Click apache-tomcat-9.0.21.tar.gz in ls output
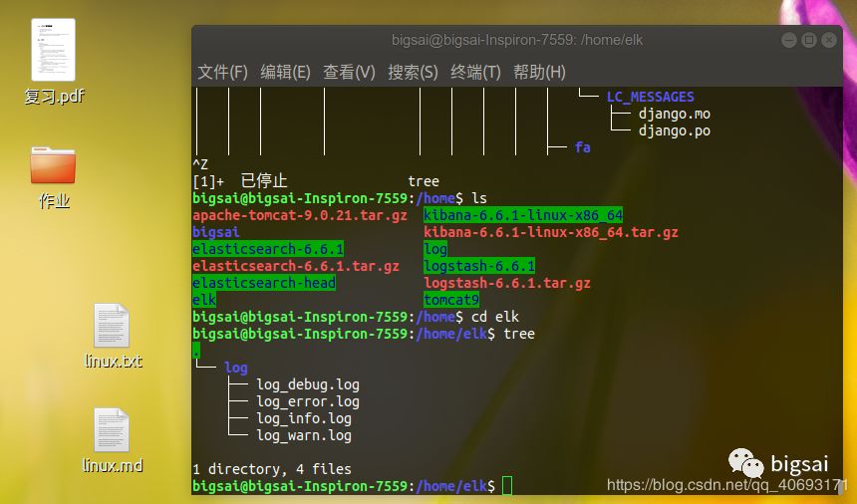The height and width of the screenshot is (504, 857). point(300,215)
